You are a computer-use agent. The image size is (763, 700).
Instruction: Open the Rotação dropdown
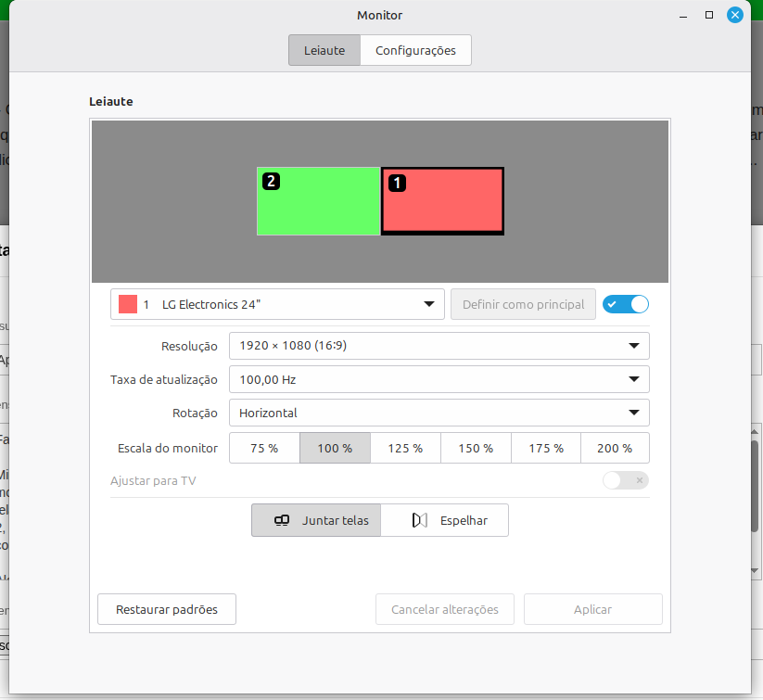click(439, 413)
